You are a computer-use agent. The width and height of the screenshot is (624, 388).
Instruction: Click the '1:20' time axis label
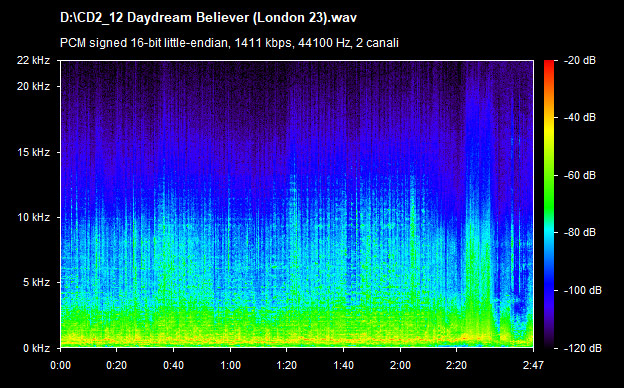pyautogui.click(x=287, y=365)
